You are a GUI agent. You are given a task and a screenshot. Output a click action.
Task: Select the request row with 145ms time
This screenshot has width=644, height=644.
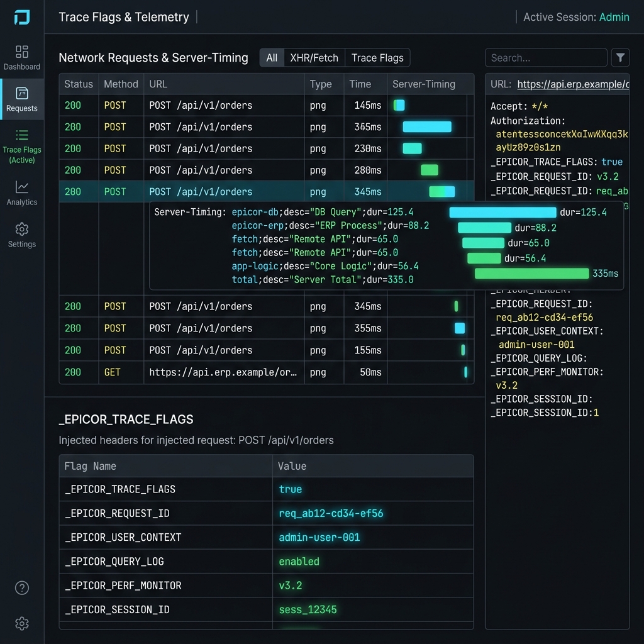coord(267,106)
